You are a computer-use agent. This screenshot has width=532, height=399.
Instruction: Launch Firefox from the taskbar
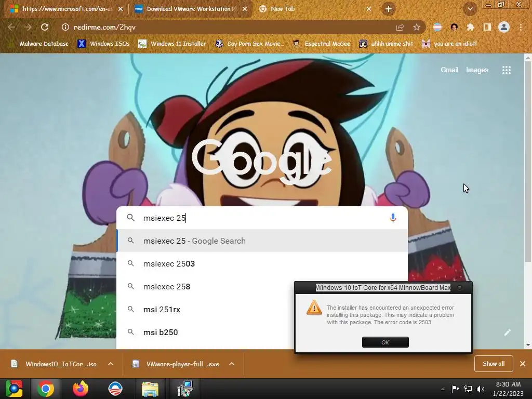[81, 389]
